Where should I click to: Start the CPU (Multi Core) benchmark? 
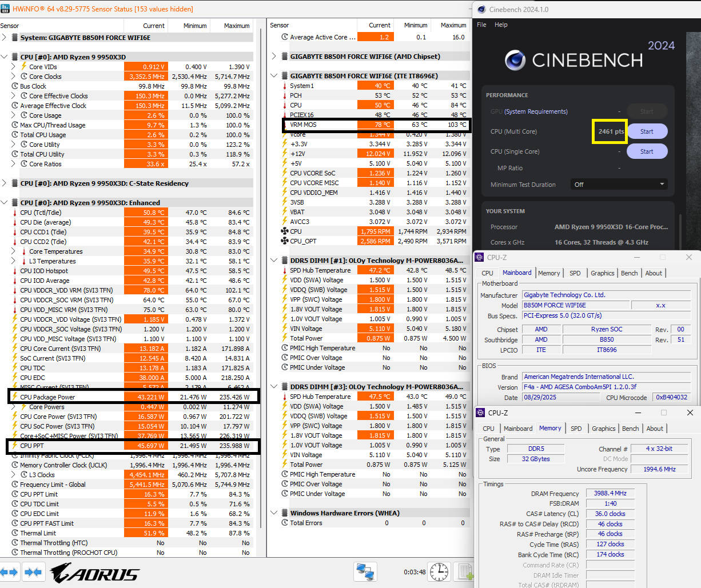[x=647, y=131]
